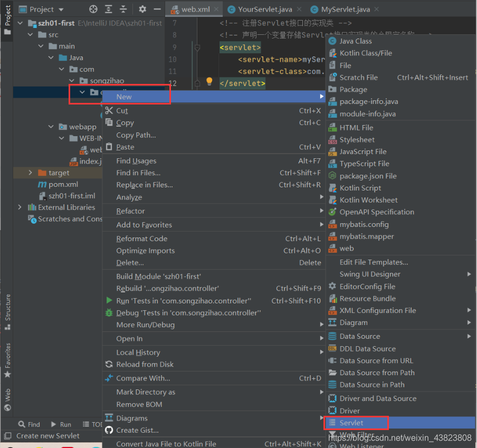Choose Copy Path... menu entry
This screenshot has height=448, width=477.
pyautogui.click(x=214, y=135)
